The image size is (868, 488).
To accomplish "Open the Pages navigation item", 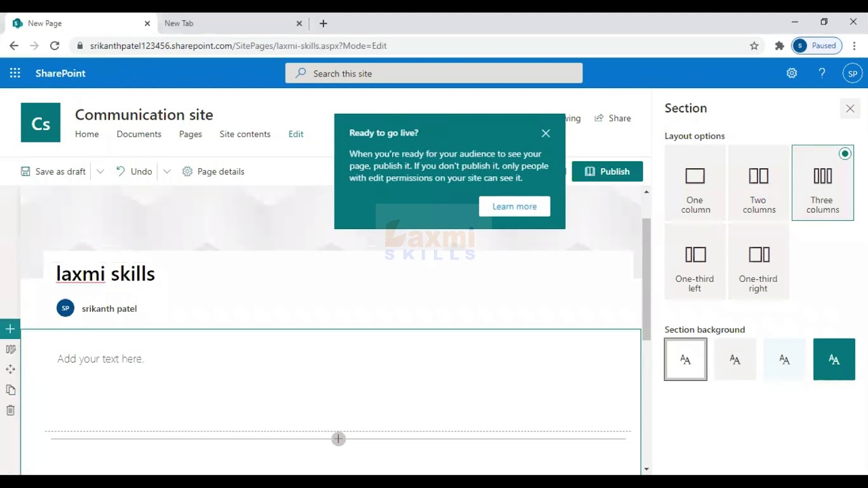I will point(191,134).
